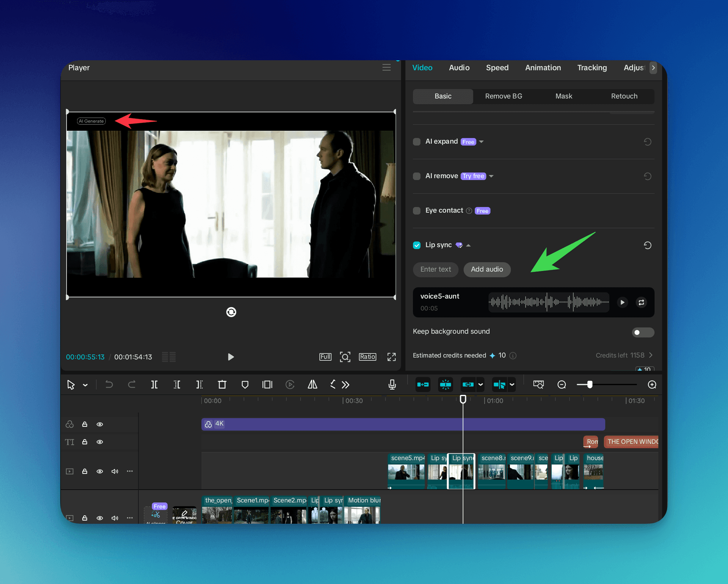Image resolution: width=728 pixels, height=584 pixels.
Task: Uncheck the Lip sync checkbox
Action: click(x=417, y=245)
